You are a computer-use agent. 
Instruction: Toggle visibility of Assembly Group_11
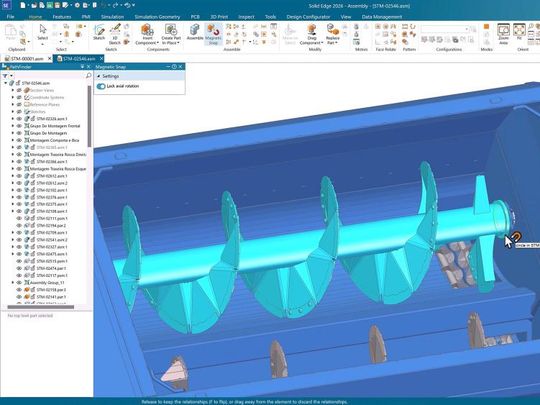pos(19,282)
